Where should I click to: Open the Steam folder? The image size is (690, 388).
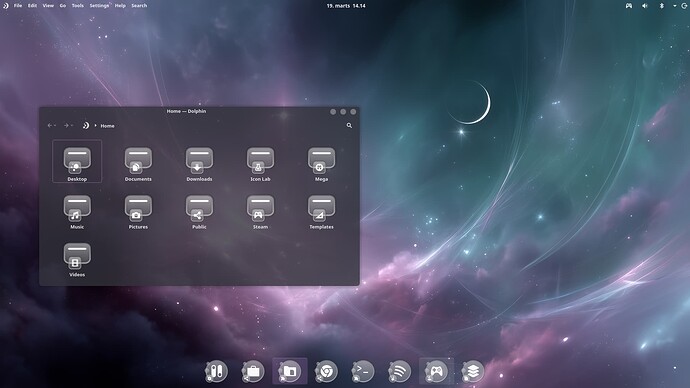tap(260, 212)
